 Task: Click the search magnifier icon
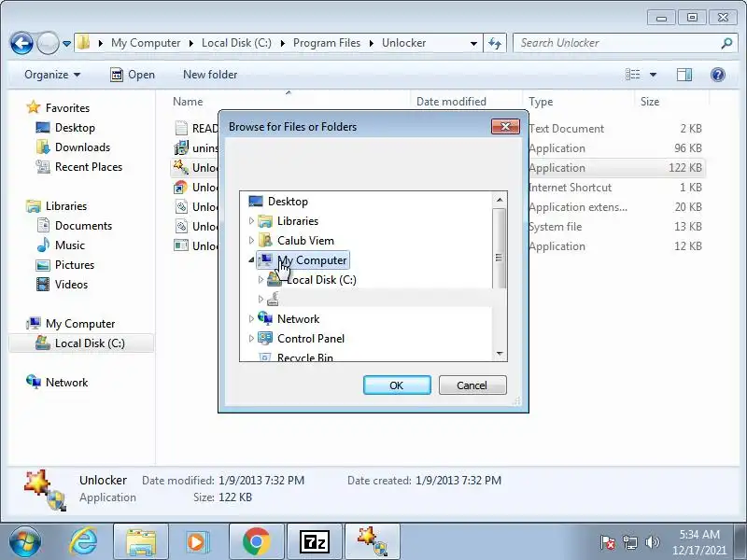(x=726, y=43)
